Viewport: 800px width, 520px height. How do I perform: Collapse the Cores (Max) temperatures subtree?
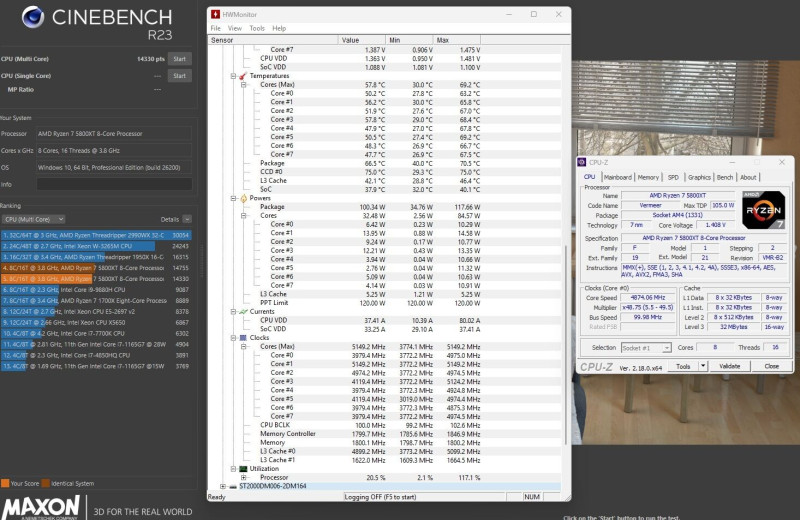[243, 85]
